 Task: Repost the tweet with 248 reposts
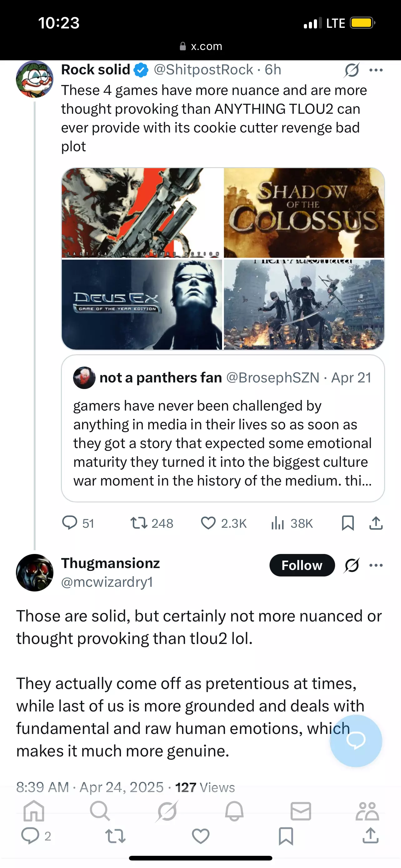tap(152, 523)
